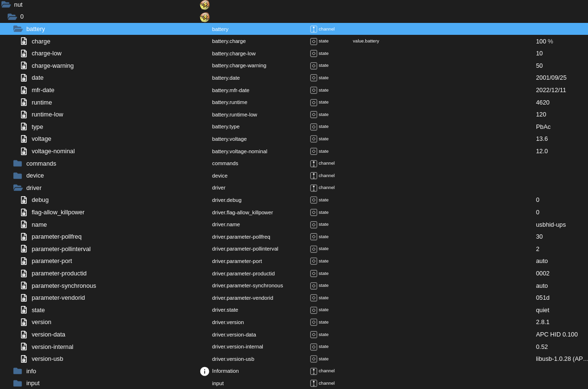
Task: Select the parameter-vendorid entry
Action: click(58, 297)
